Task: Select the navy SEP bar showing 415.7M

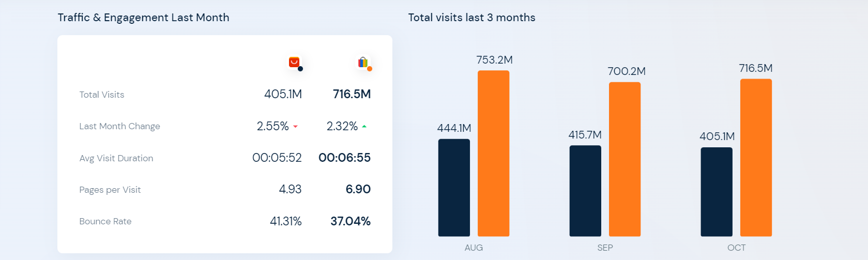Action: (585, 191)
